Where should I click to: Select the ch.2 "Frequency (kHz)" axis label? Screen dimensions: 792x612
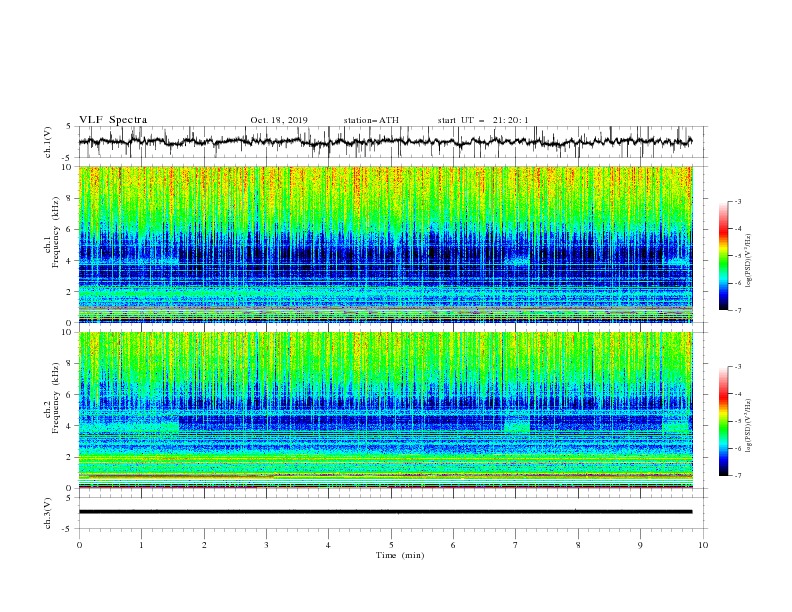[x=56, y=398]
